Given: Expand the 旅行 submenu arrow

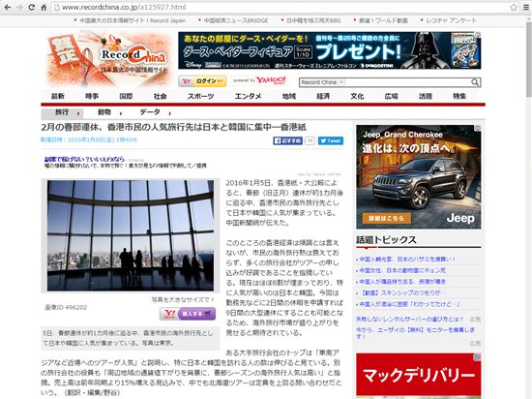Looking at the screenshot, I should point(78,113).
